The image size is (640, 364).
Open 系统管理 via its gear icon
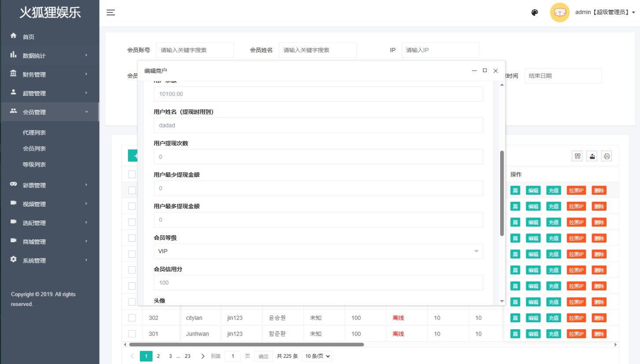point(13,260)
